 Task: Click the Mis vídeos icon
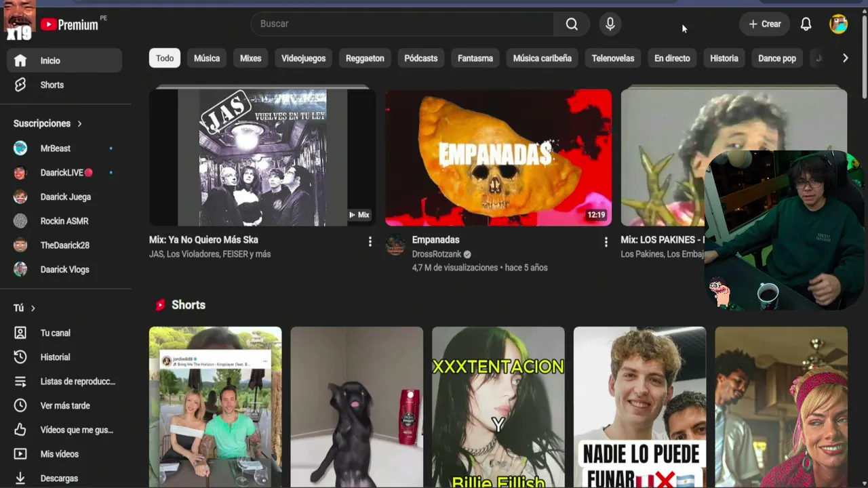click(x=20, y=454)
